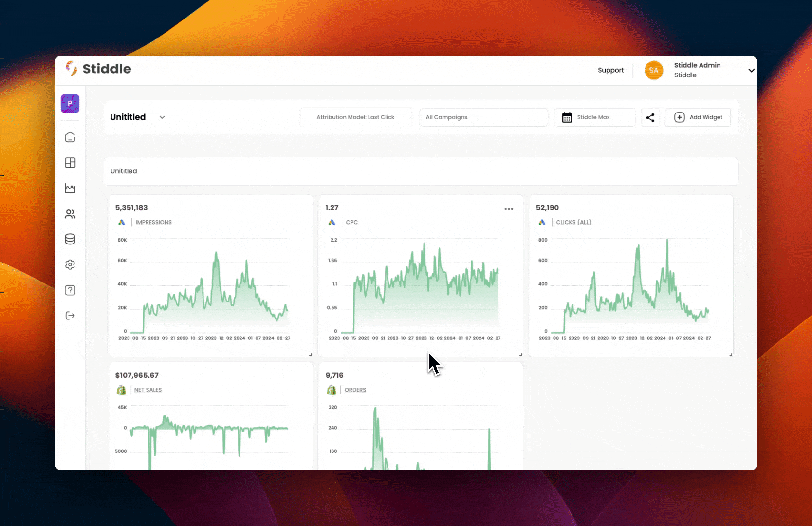Click the share icon button

click(x=650, y=117)
